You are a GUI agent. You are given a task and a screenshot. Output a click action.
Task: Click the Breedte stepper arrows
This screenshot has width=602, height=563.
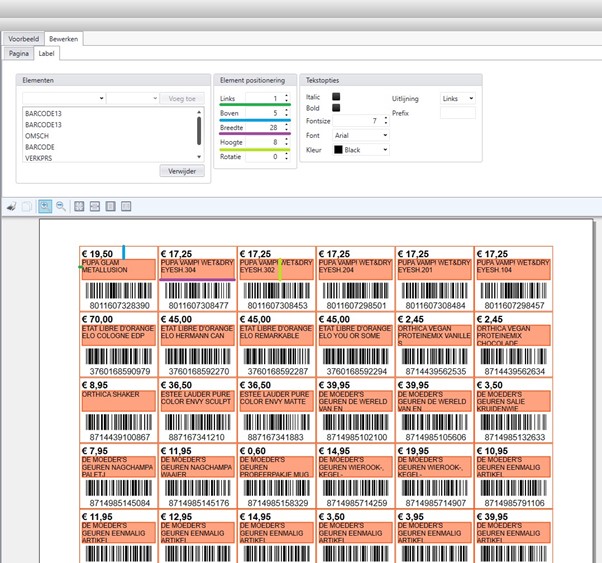(x=286, y=128)
